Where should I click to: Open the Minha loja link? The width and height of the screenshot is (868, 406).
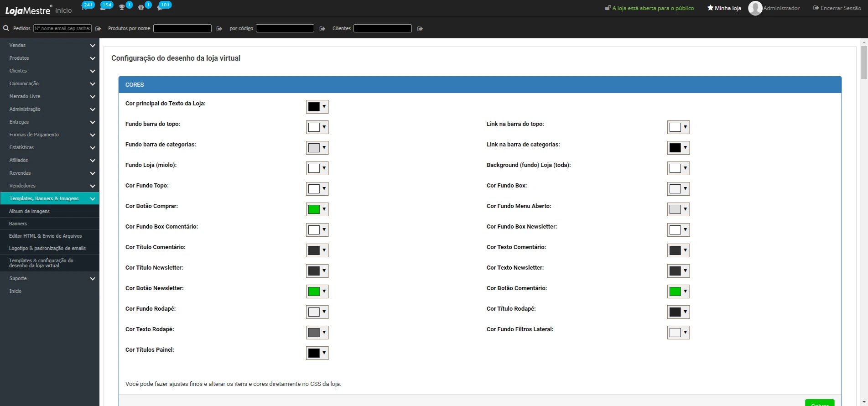point(724,8)
